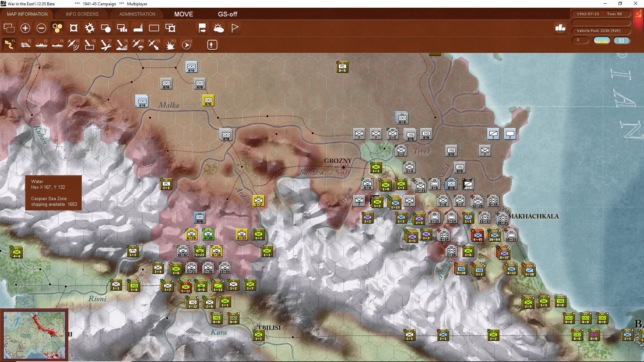Click the zoom in plus icon
This screenshot has width=644, height=362.
click(x=25, y=28)
